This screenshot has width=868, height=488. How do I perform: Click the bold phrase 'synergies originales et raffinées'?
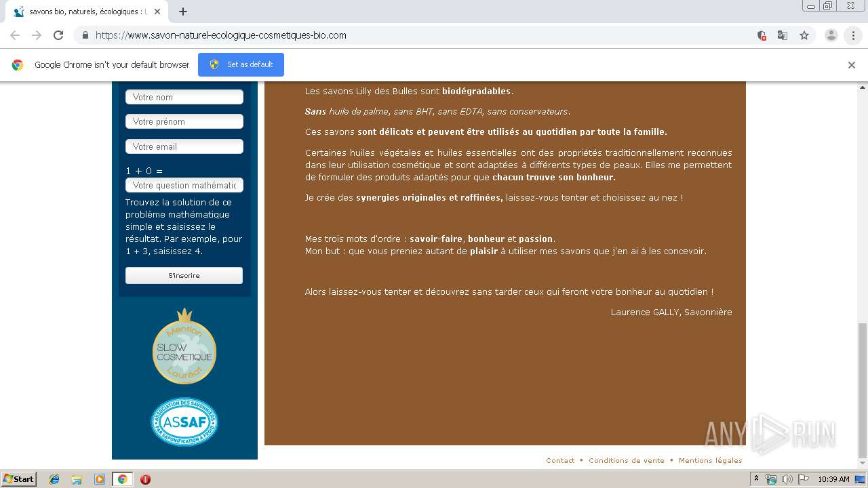tap(429, 197)
